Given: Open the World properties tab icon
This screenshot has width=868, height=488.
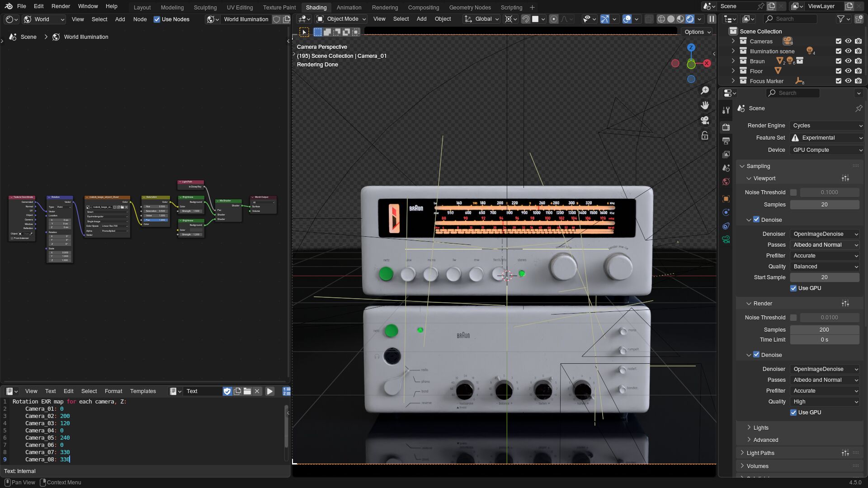Looking at the screenshot, I should point(726,182).
